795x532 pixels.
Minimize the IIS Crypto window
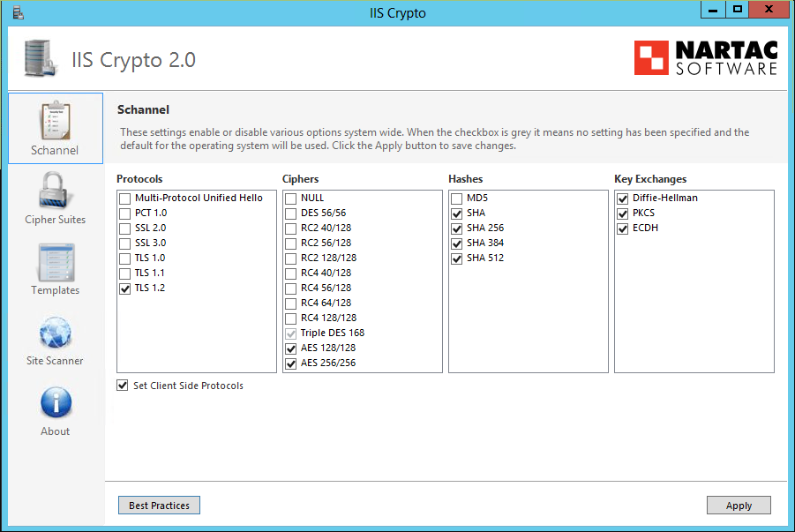[713, 9]
